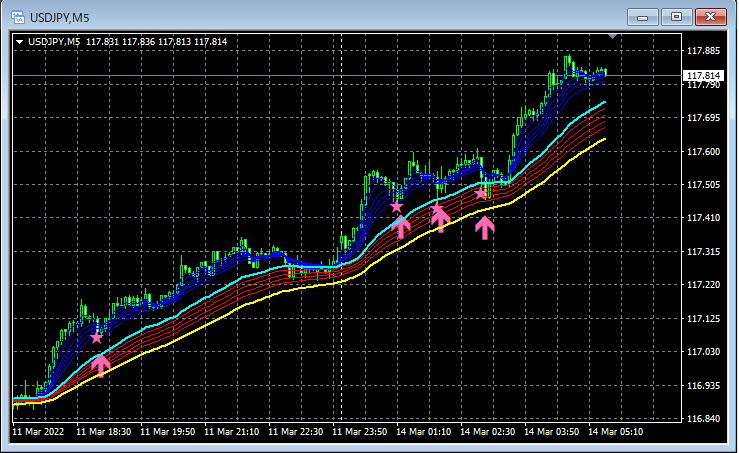This screenshot has height=453, width=739.
Task: Click the 117.600 price scale label
Action: [x=703, y=151]
